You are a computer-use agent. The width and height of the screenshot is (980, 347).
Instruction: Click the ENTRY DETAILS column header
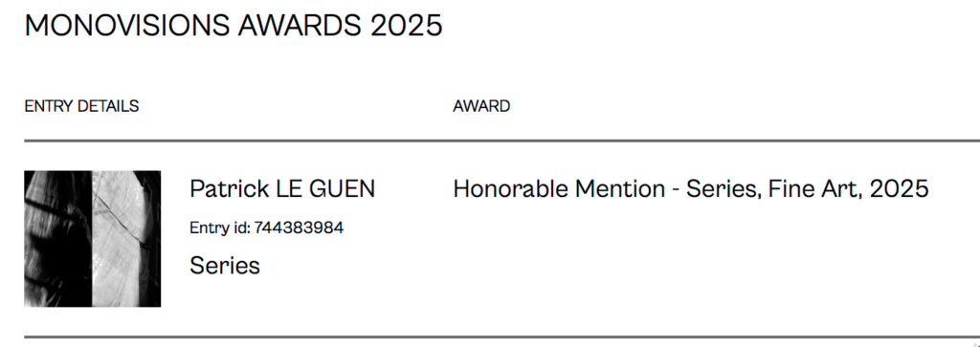pyautogui.click(x=82, y=107)
